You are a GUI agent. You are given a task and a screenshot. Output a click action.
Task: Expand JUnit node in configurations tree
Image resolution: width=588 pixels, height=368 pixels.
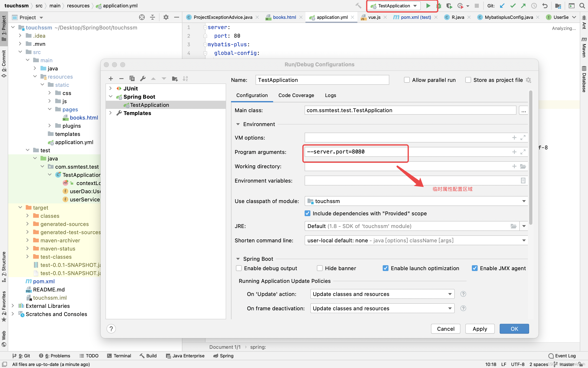click(x=111, y=88)
